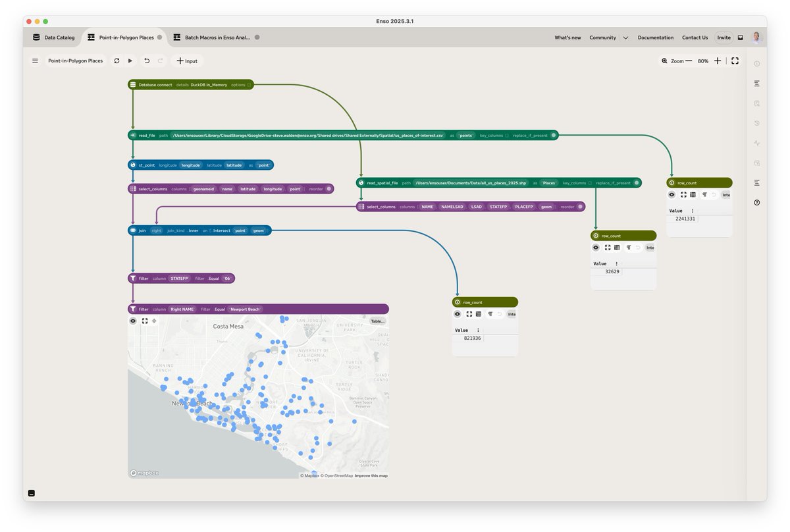Click the Zoom magnifier icon
The image size is (790, 532).
(664, 61)
